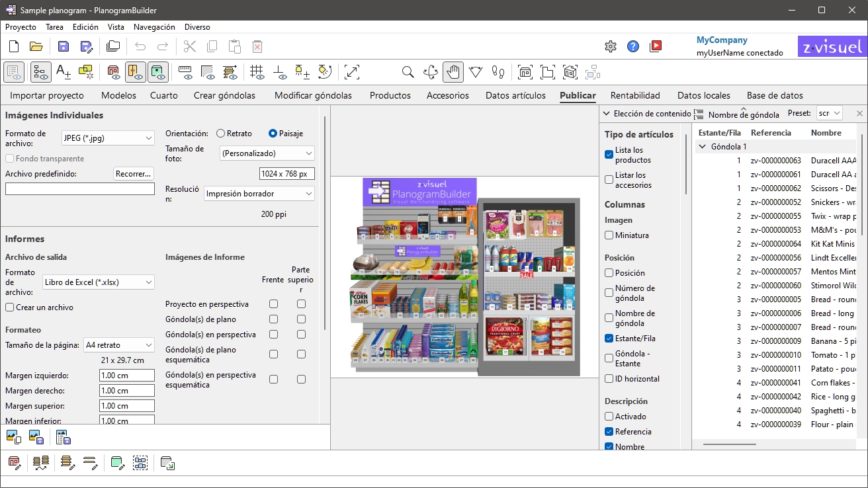Image resolution: width=868 pixels, height=488 pixels.
Task: Open the A4 retrato page size dropdown
Action: tap(119, 345)
